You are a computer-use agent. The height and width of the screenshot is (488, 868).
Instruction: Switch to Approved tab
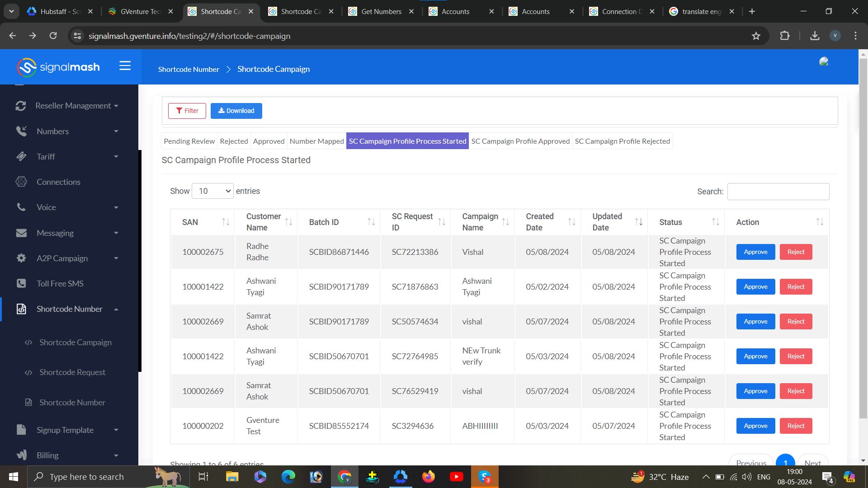point(269,141)
